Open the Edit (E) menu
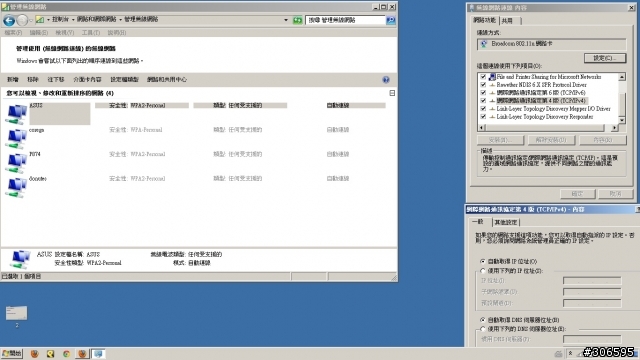The image size is (640, 360). point(39,33)
